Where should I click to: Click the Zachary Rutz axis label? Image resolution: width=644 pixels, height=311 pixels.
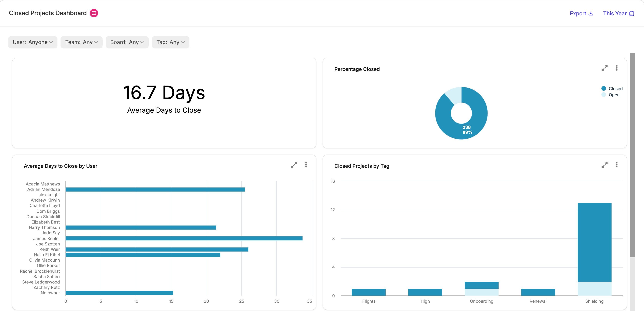point(47,288)
